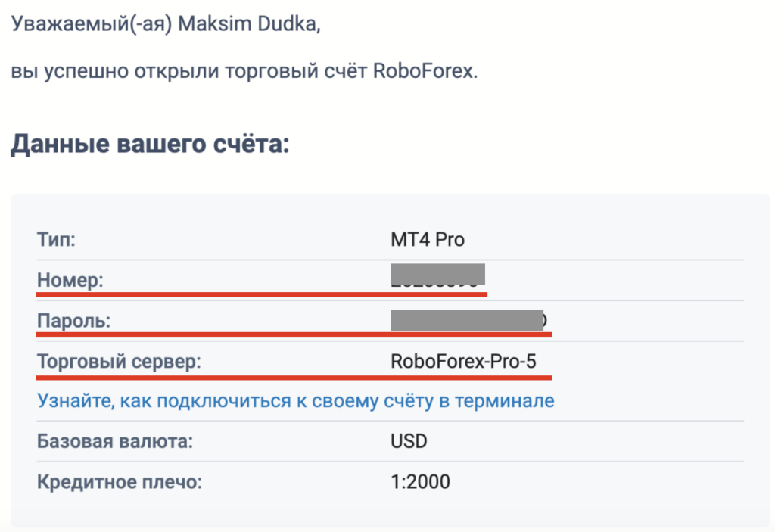Screen dimensions: 775x532
Task: Click the MT4 Pro account type value
Action: click(x=428, y=240)
